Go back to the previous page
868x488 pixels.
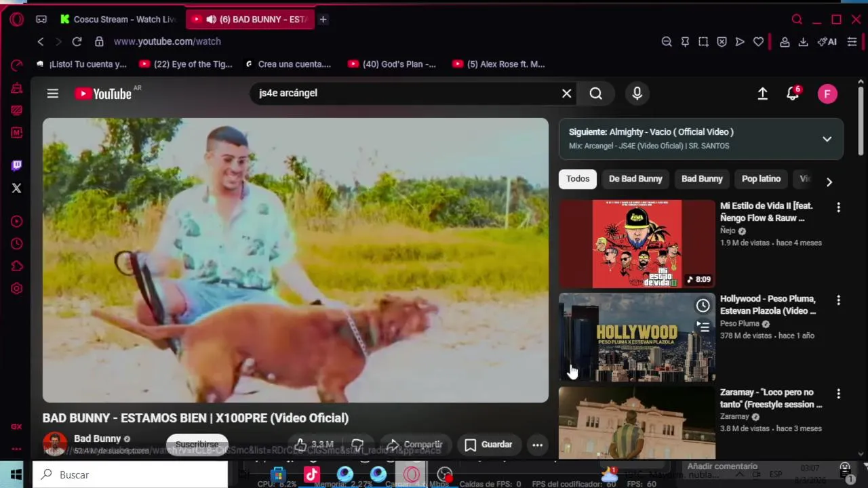[x=41, y=41]
